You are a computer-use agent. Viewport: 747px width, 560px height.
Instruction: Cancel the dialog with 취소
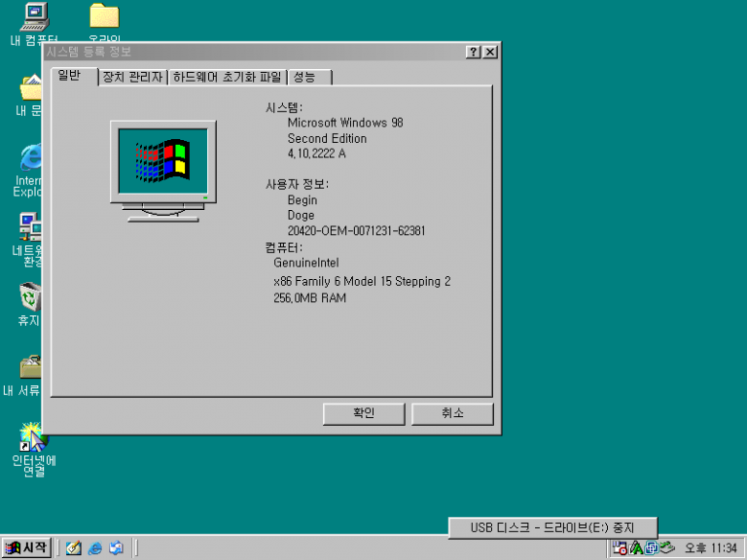point(452,414)
